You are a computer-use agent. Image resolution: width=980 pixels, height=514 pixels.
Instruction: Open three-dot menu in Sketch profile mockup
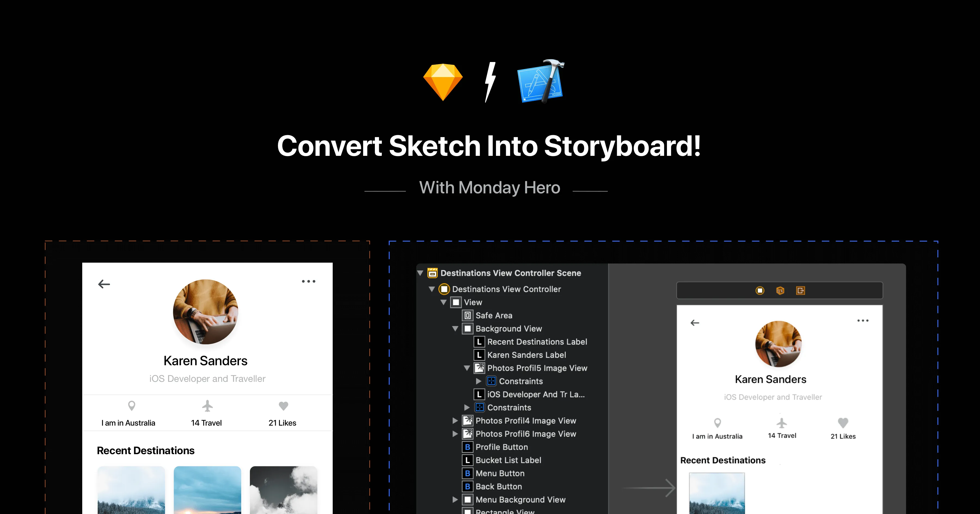click(308, 281)
